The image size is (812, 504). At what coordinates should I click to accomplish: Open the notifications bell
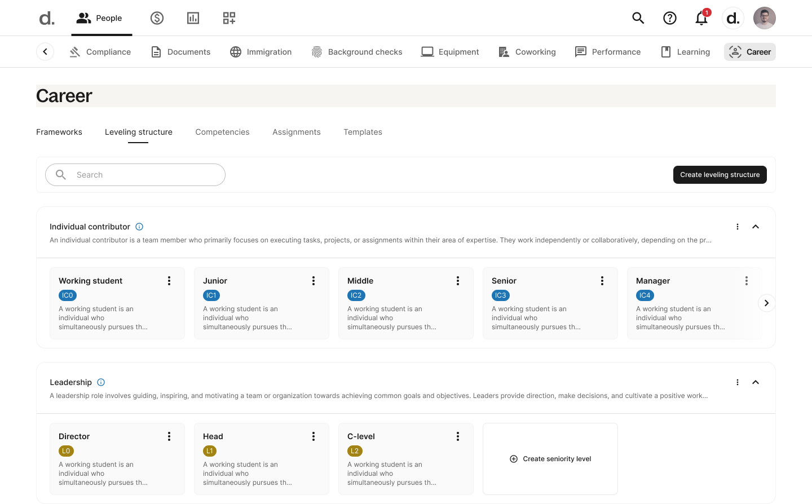point(701,18)
